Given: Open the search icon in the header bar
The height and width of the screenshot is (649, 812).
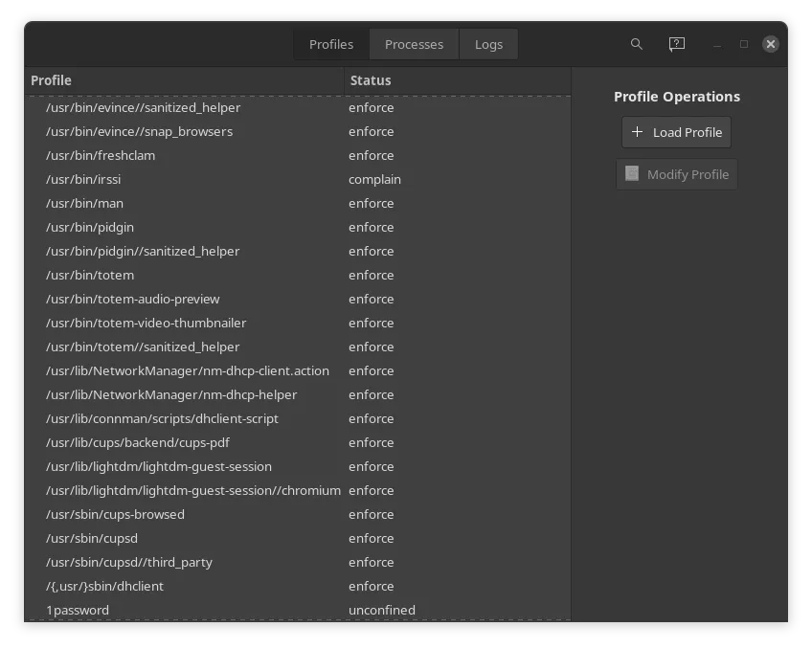Looking at the screenshot, I should [x=636, y=44].
